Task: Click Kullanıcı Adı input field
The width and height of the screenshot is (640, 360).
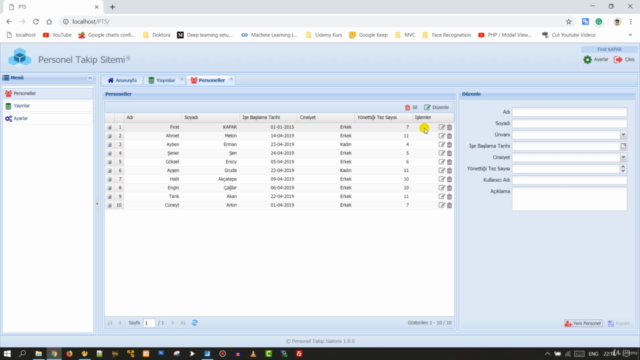Action: click(569, 180)
